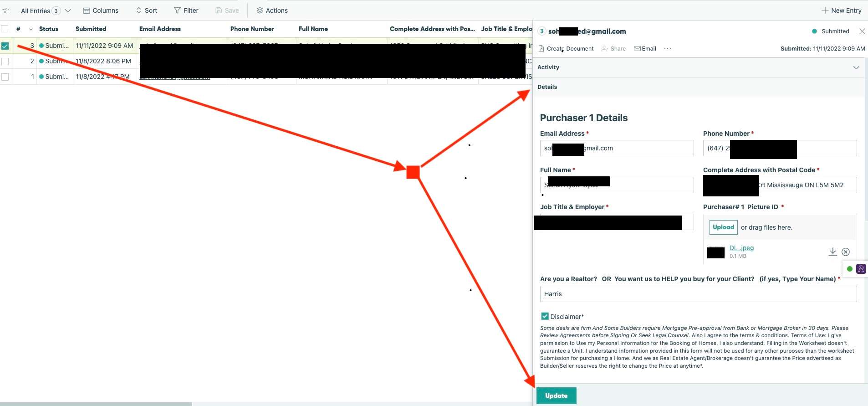
Task: Open the row number column sort arrow
Action: point(31,29)
